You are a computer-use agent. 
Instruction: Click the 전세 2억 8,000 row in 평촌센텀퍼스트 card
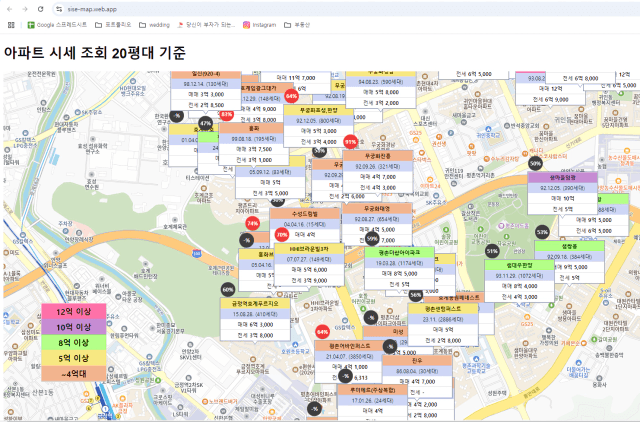point(443,340)
